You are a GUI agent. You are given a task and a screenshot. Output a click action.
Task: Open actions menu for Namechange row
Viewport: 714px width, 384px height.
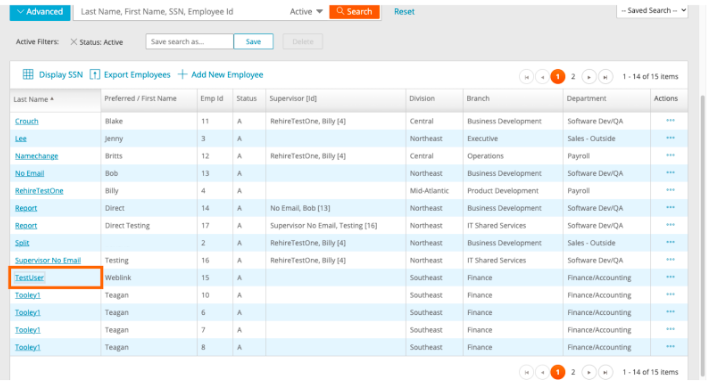(x=670, y=155)
